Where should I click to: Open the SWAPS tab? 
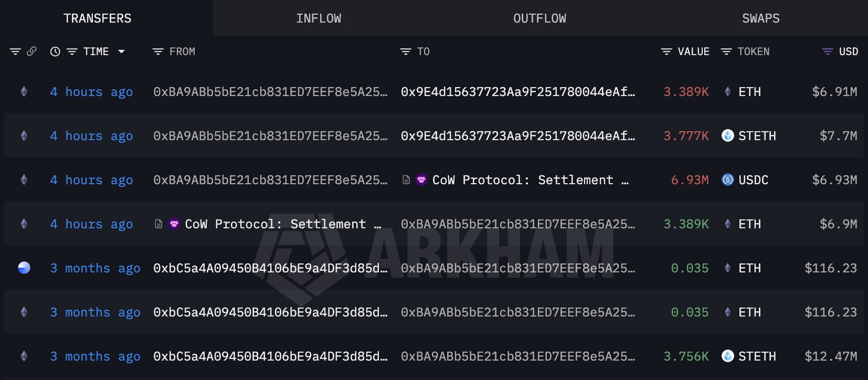[x=761, y=18]
